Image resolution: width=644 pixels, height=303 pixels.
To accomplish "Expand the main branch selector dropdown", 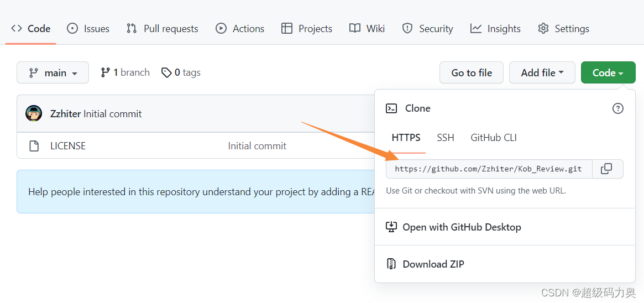I will (53, 72).
